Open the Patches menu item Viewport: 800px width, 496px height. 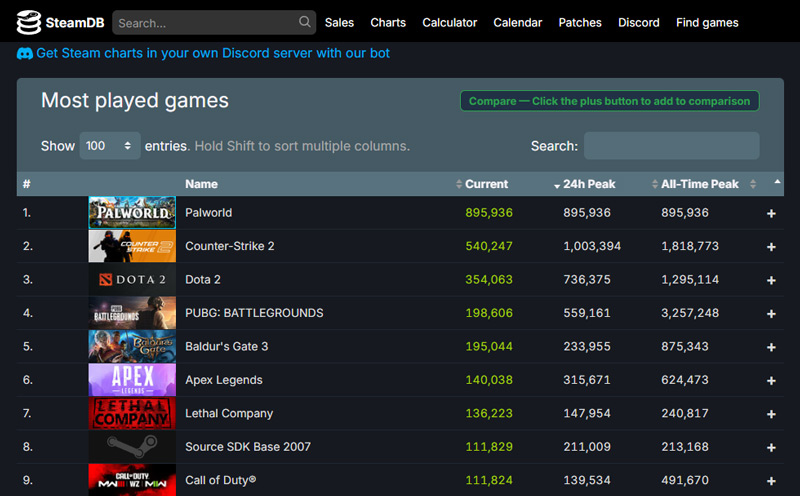coord(580,22)
